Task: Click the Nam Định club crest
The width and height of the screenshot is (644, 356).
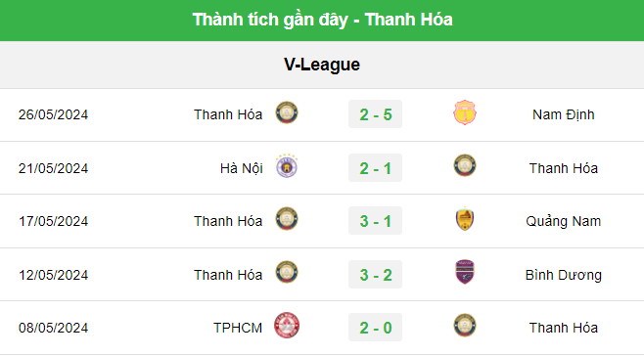Action: (465, 112)
